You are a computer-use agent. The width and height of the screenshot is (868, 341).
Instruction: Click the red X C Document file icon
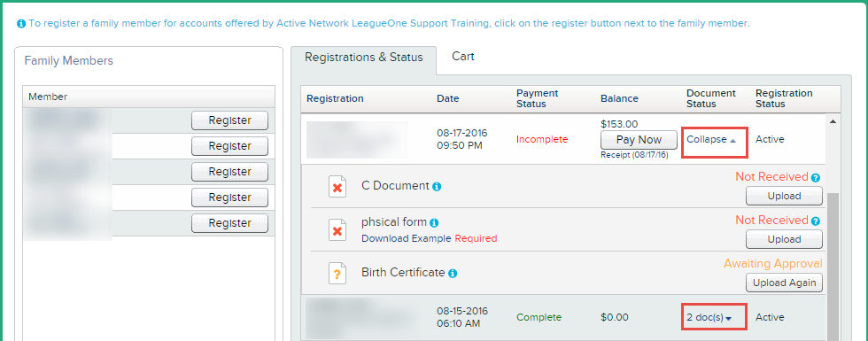coord(337,187)
